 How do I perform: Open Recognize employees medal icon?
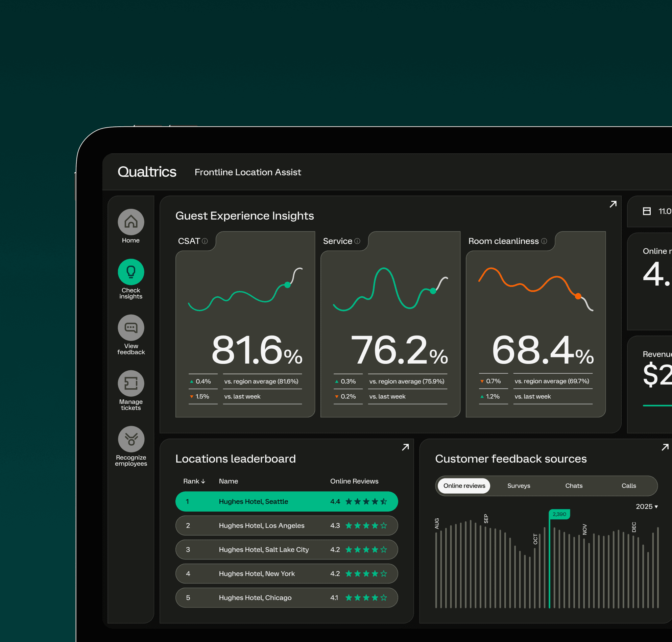131,439
